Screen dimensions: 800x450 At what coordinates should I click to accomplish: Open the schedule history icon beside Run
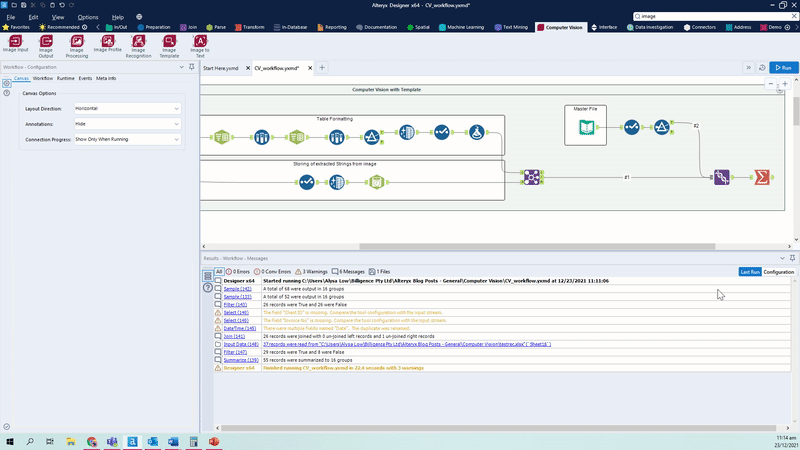[762, 67]
